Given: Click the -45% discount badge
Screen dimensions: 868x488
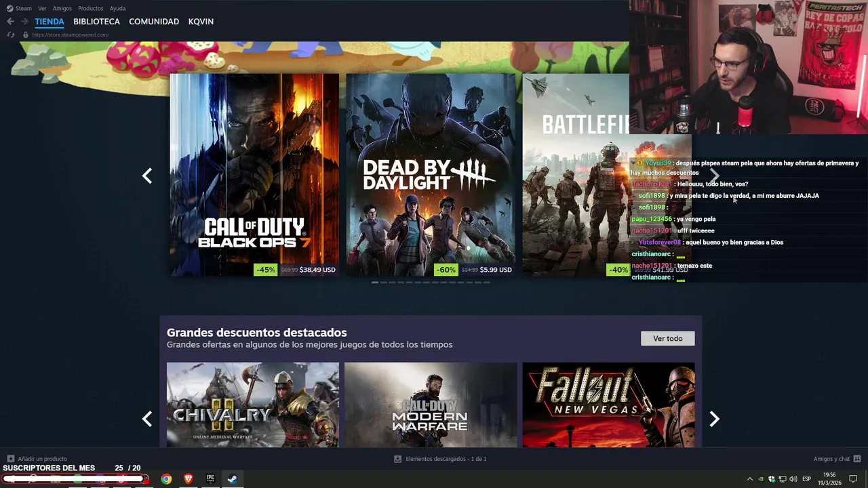Looking at the screenshot, I should pyautogui.click(x=265, y=270).
